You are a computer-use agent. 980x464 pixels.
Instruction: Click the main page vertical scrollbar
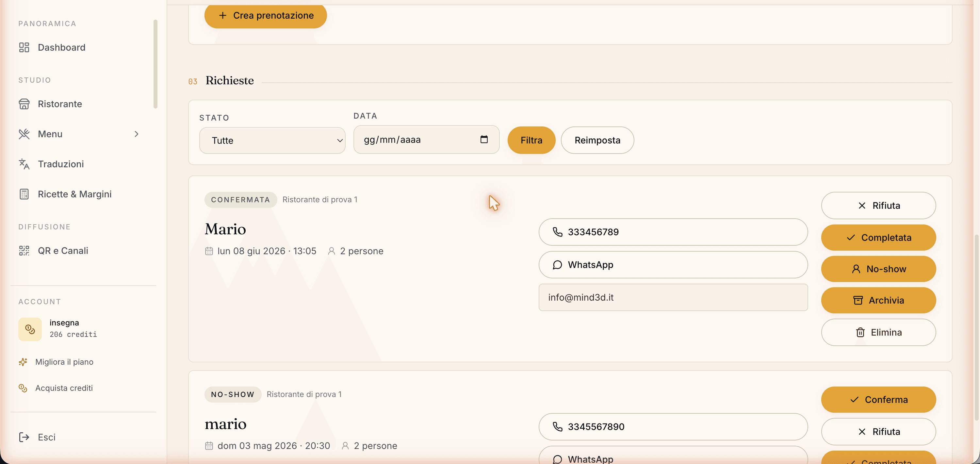click(x=976, y=327)
